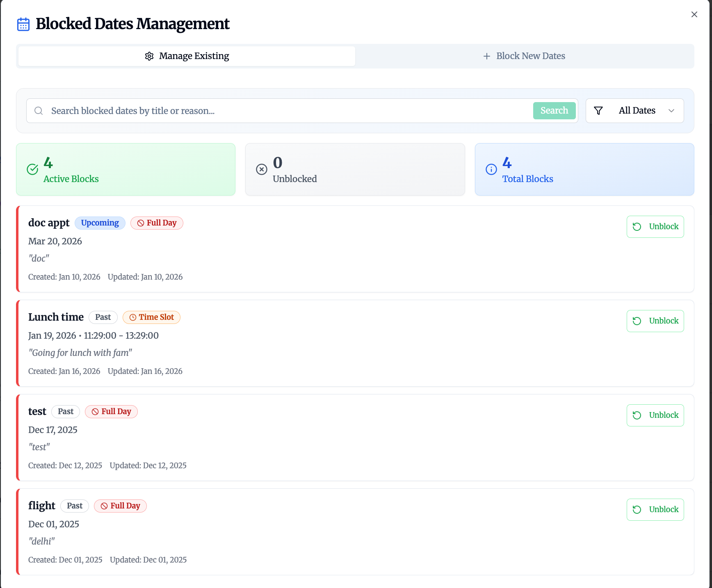Click the calendar icon beside the dialog title
The height and width of the screenshot is (588, 712).
(x=23, y=24)
